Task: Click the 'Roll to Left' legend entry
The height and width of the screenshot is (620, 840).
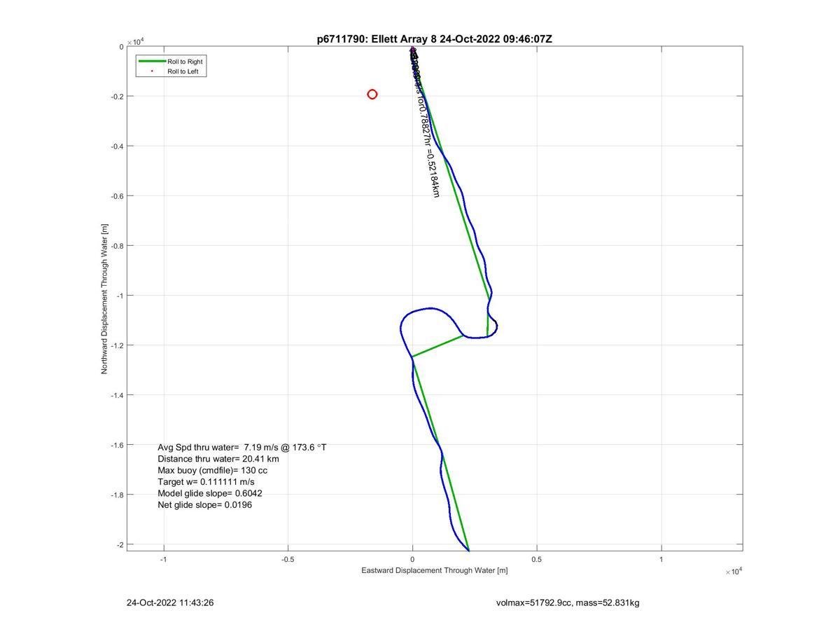Action: [x=183, y=71]
